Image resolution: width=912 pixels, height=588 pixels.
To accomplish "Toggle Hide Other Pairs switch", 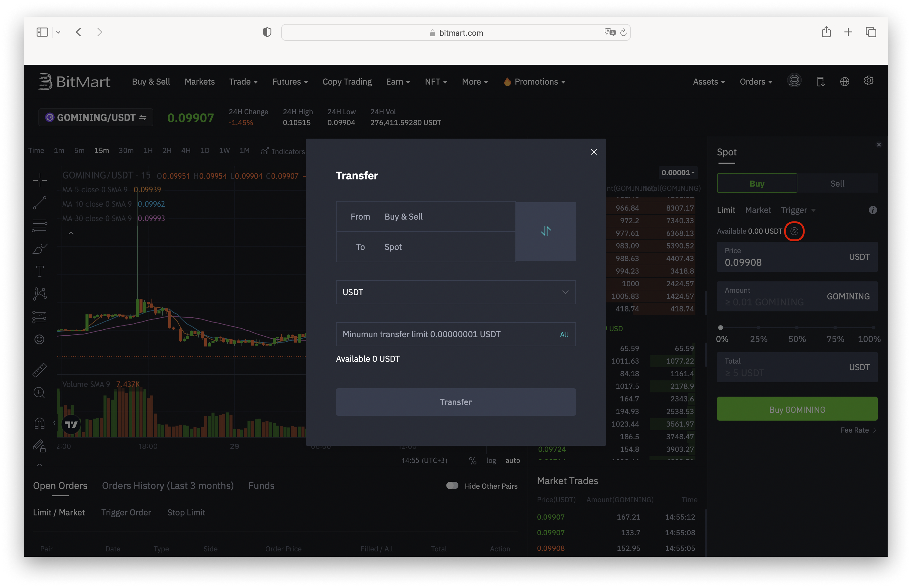I will pyautogui.click(x=452, y=485).
